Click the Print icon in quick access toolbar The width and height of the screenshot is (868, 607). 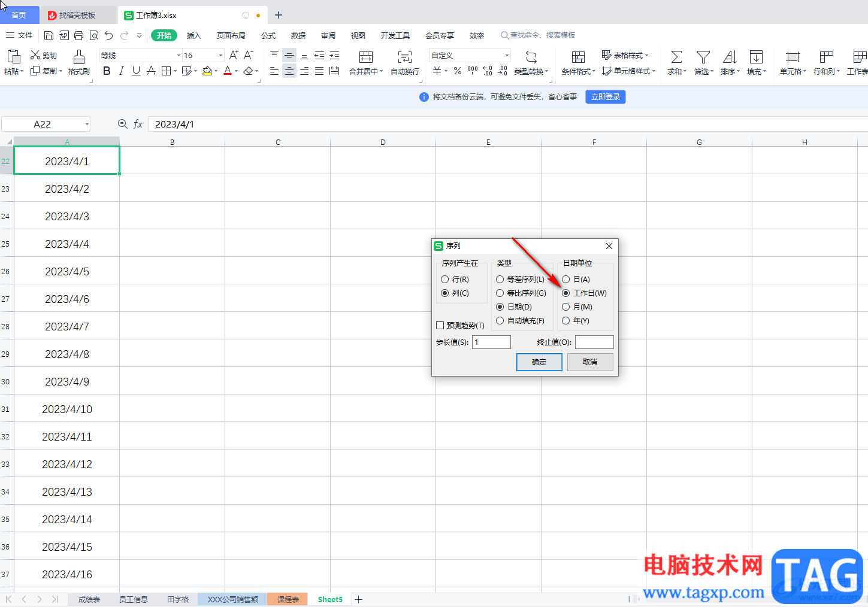[79, 35]
